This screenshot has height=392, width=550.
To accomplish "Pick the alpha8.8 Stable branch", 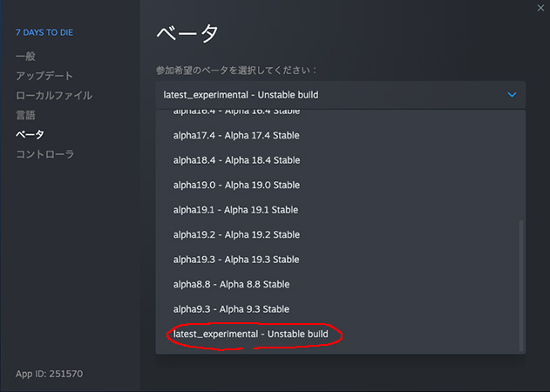I will tap(231, 284).
